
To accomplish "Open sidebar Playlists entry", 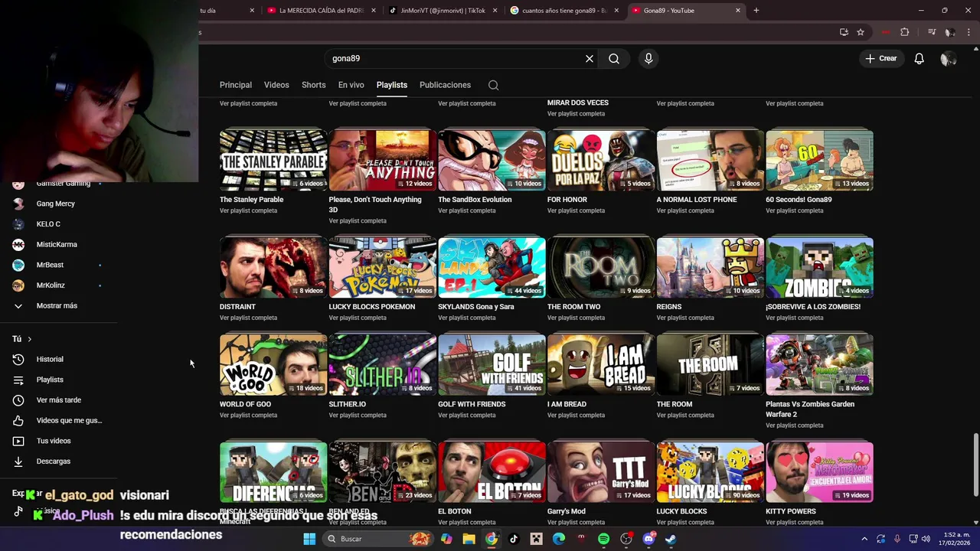I will (x=50, y=380).
